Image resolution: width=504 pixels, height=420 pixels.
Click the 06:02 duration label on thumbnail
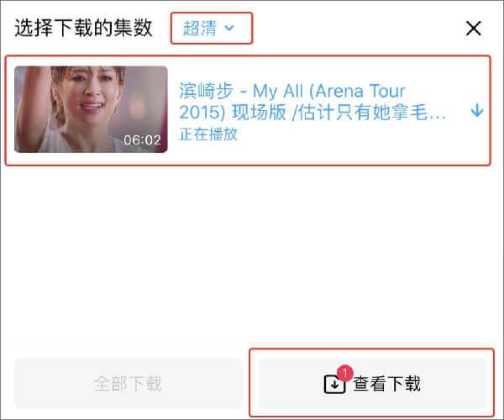coord(142,140)
